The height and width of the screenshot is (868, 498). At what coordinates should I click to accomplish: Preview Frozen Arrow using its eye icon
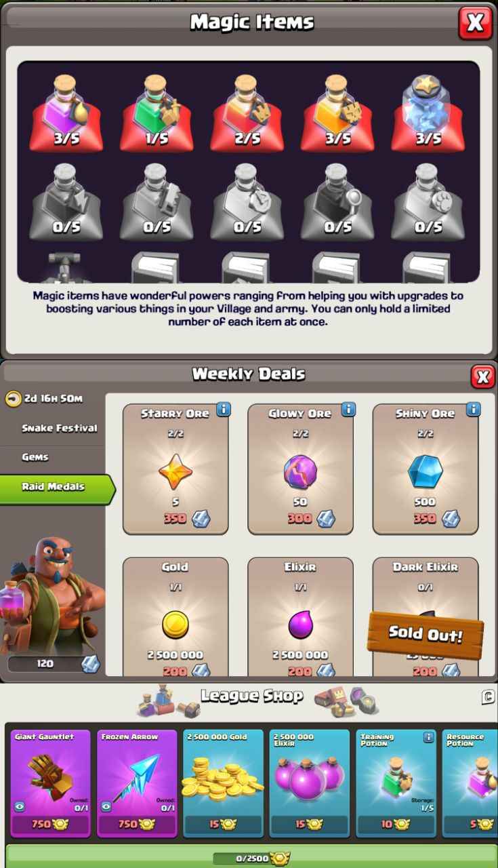click(106, 807)
